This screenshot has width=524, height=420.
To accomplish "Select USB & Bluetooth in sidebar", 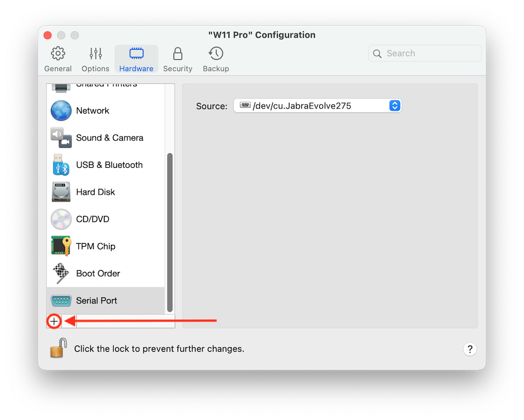I will click(x=109, y=165).
